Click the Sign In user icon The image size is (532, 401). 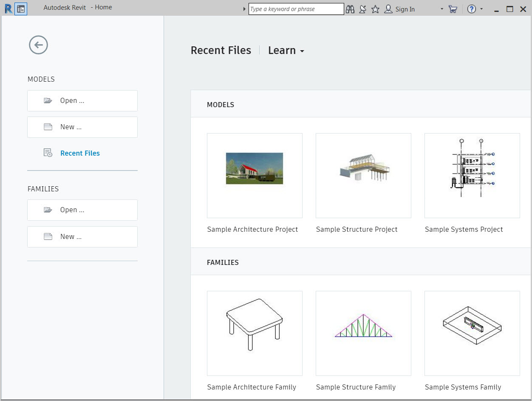click(389, 9)
